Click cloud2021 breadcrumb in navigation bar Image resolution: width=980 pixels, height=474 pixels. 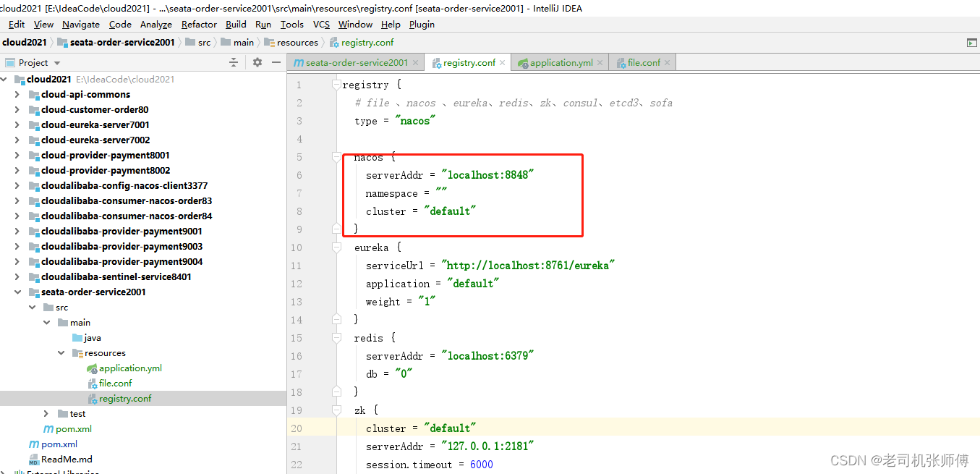click(x=25, y=43)
